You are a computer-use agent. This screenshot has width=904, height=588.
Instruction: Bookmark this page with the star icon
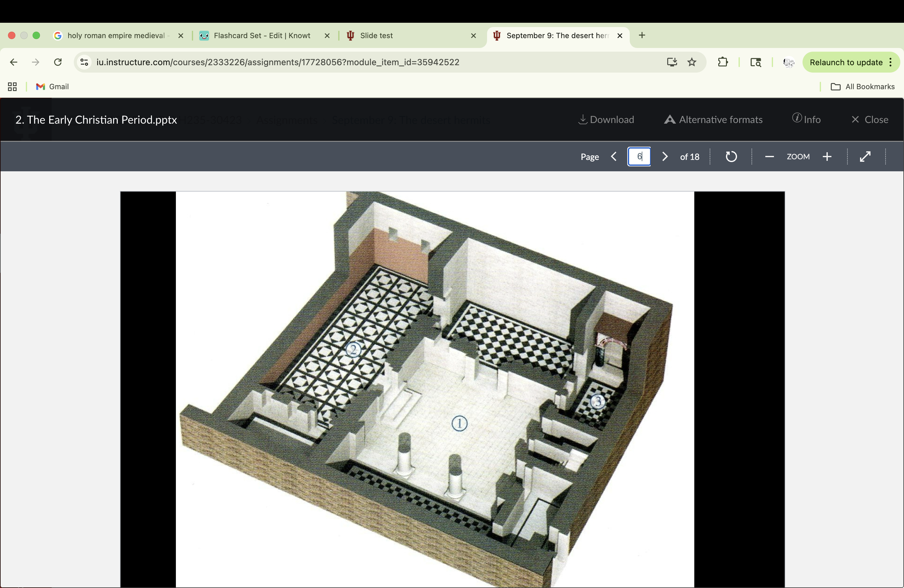coord(692,62)
